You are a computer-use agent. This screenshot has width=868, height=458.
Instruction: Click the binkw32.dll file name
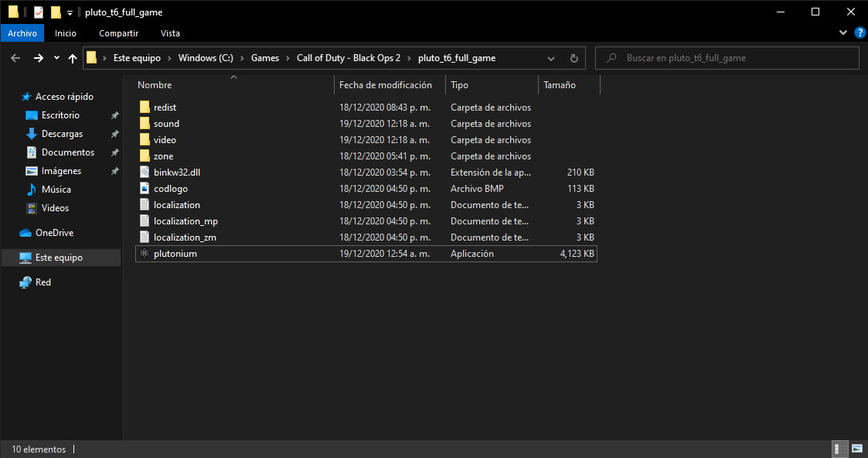[177, 173]
